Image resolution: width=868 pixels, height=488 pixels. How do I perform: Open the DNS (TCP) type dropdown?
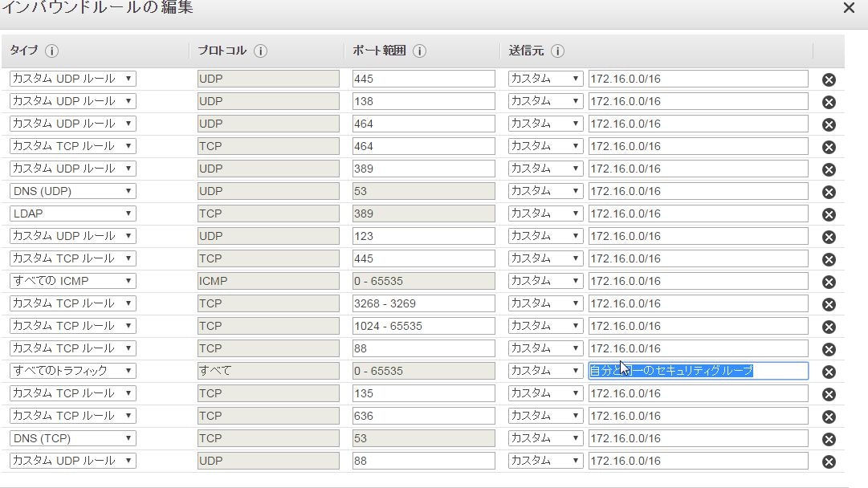(x=72, y=438)
